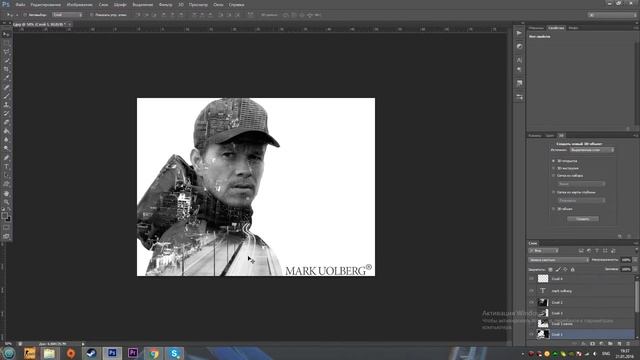640x360 pixels.
Task: Select the Gradient tool
Action: coord(6,131)
